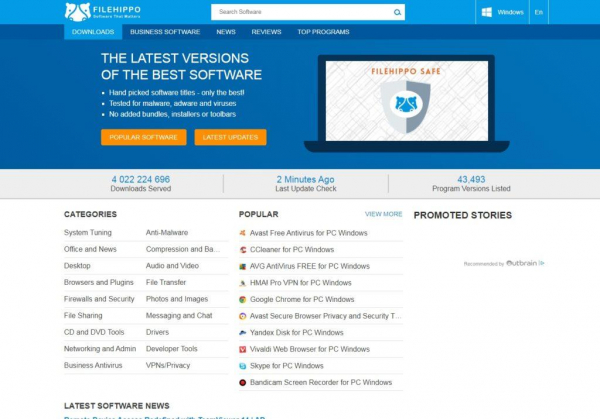The image size is (600, 419).
Task: Open Skype for PC Windows link
Action: tap(287, 366)
